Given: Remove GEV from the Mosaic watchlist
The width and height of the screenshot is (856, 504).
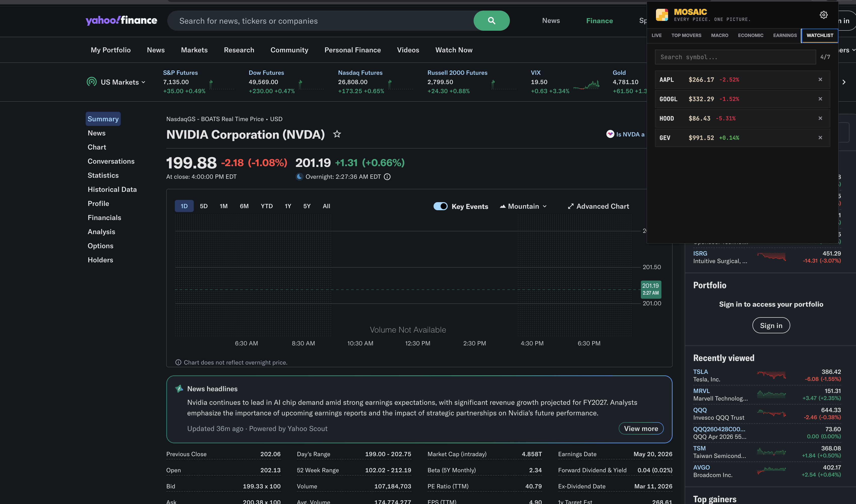Looking at the screenshot, I should point(820,137).
